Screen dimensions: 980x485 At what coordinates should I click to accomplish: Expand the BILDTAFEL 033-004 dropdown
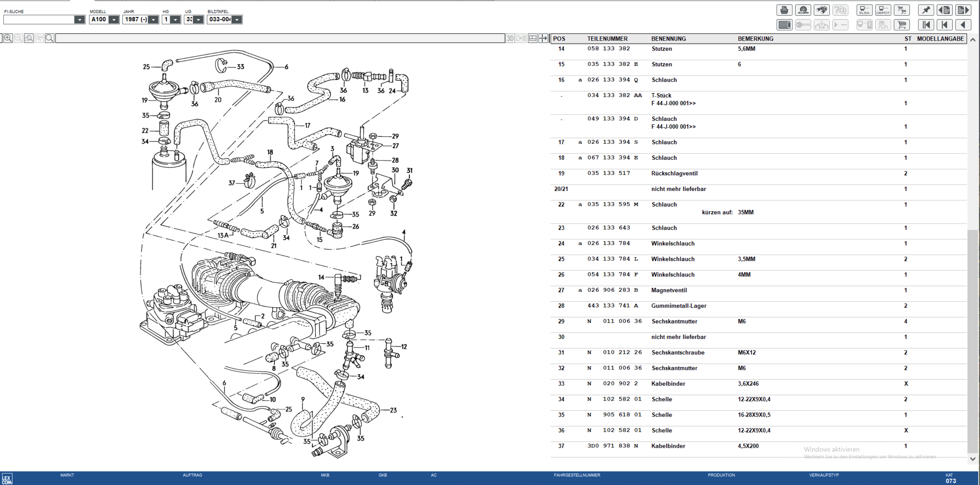pyautogui.click(x=237, y=19)
